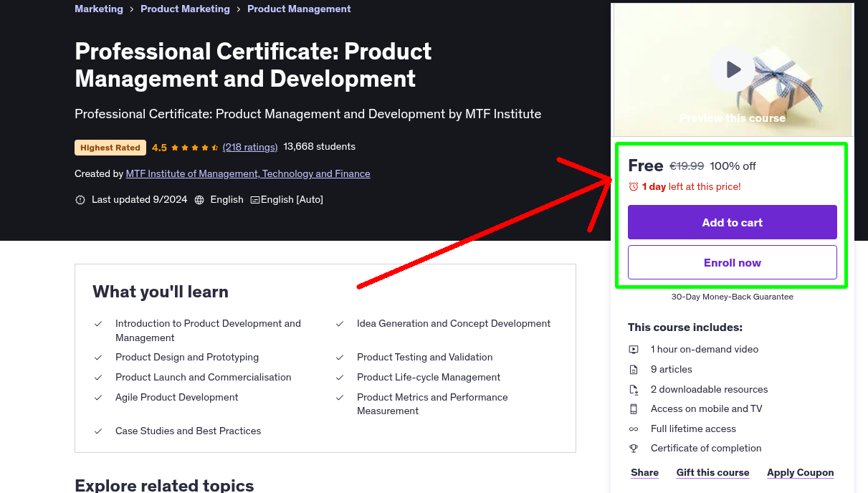868x493 pixels.
Task: Click 'Certificate of completion' text
Action: [x=706, y=449]
